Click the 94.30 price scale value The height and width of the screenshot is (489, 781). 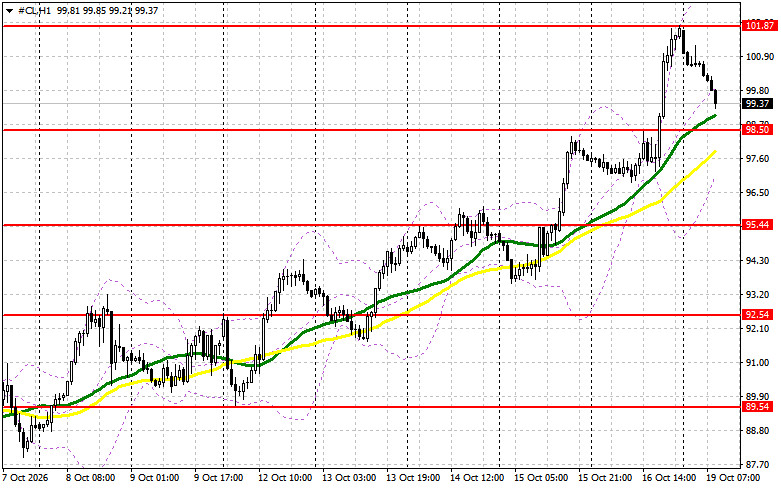758,261
